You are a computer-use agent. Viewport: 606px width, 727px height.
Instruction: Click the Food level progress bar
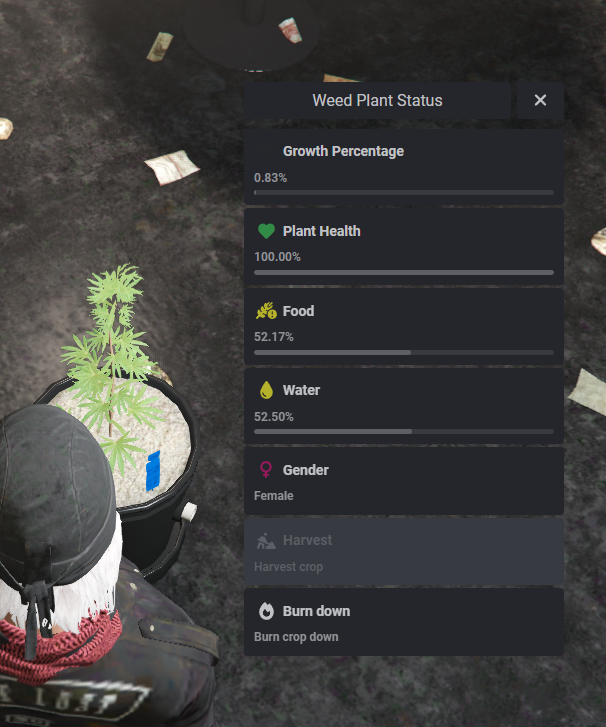[x=404, y=352]
